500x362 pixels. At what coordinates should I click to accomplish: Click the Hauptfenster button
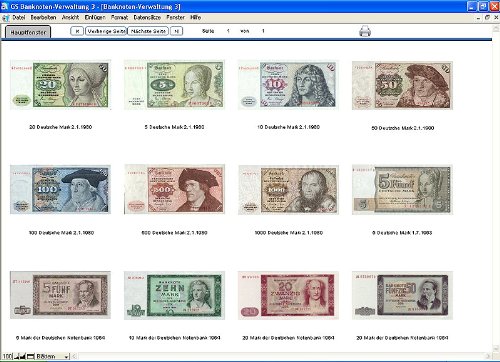click(28, 32)
